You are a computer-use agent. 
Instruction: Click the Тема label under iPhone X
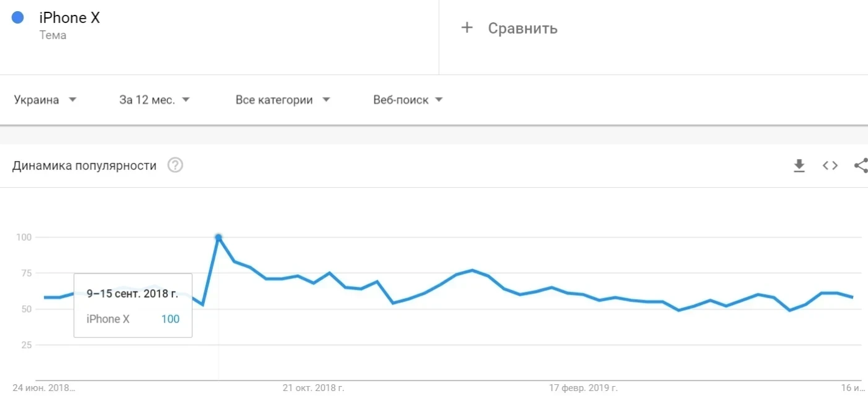coord(53,35)
